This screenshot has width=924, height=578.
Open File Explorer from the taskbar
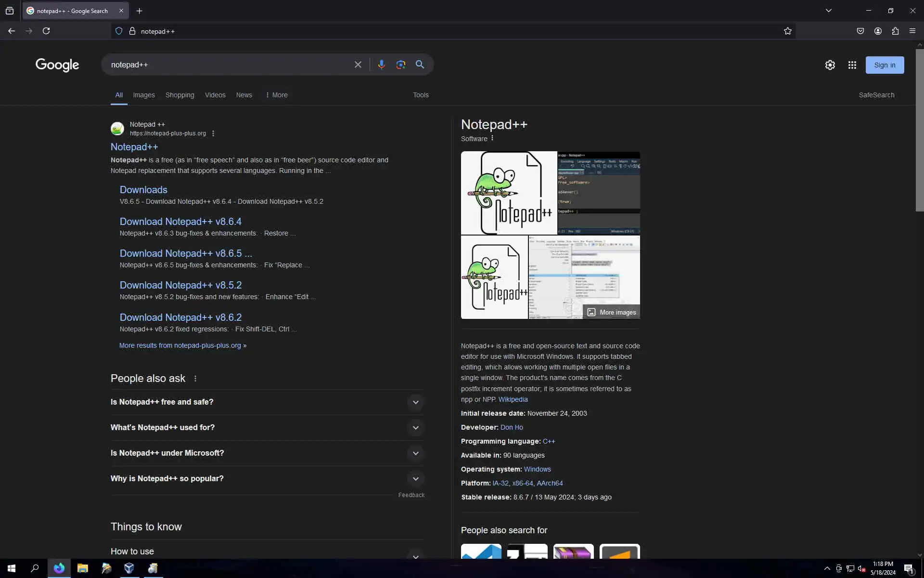coord(82,568)
